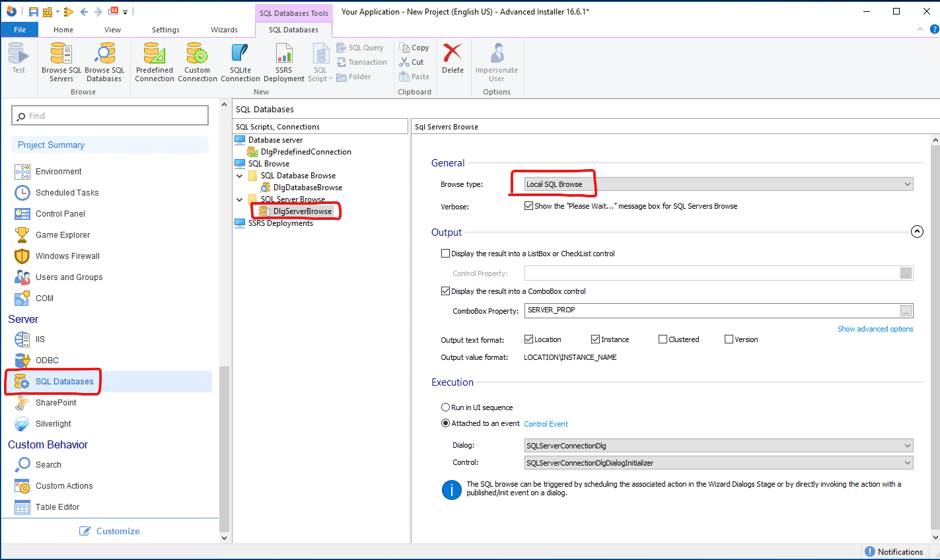Click Browse SQL Databases icon
This screenshot has height=560, width=940.
104,62
